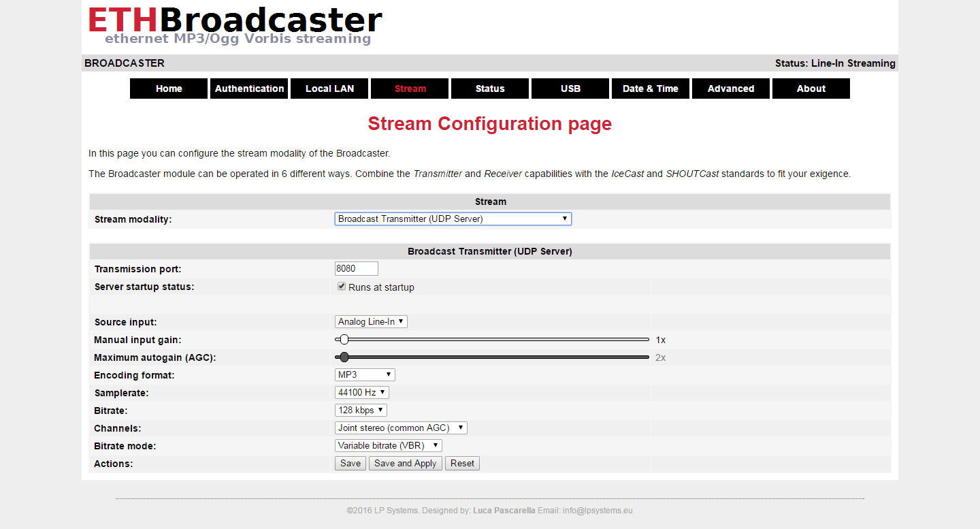
Task: Open the Authentication tab
Action: (249, 89)
